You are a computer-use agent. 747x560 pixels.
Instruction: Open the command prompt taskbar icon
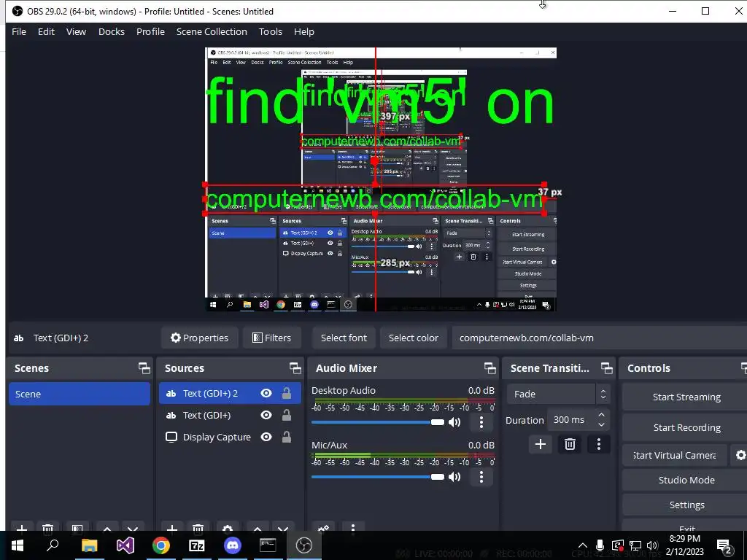click(268, 545)
